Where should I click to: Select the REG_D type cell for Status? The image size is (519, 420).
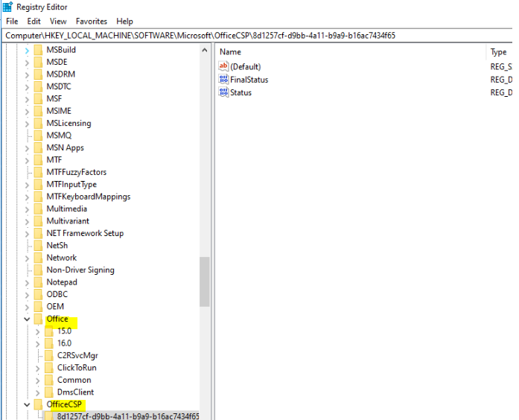click(x=501, y=92)
